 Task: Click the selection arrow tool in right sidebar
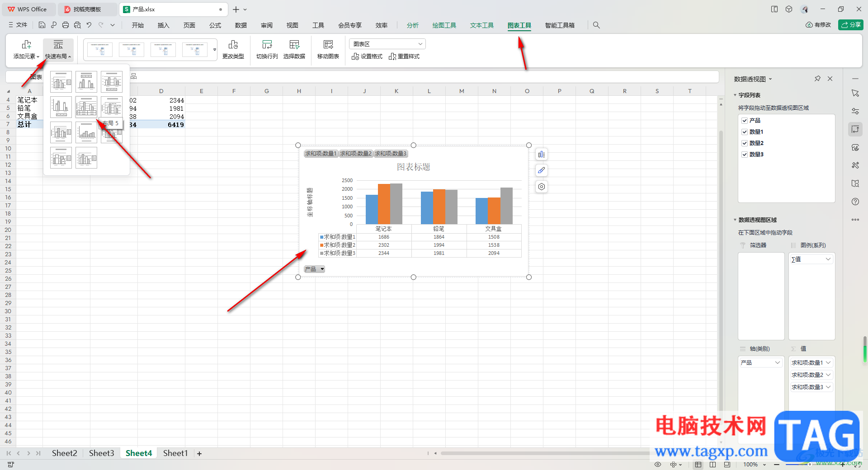(855, 93)
